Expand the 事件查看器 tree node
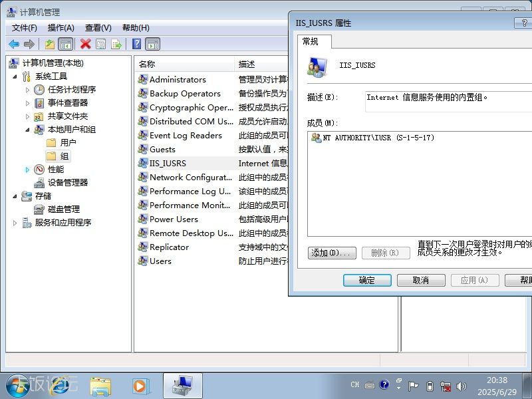This screenshot has height=399, width=532. (x=27, y=103)
